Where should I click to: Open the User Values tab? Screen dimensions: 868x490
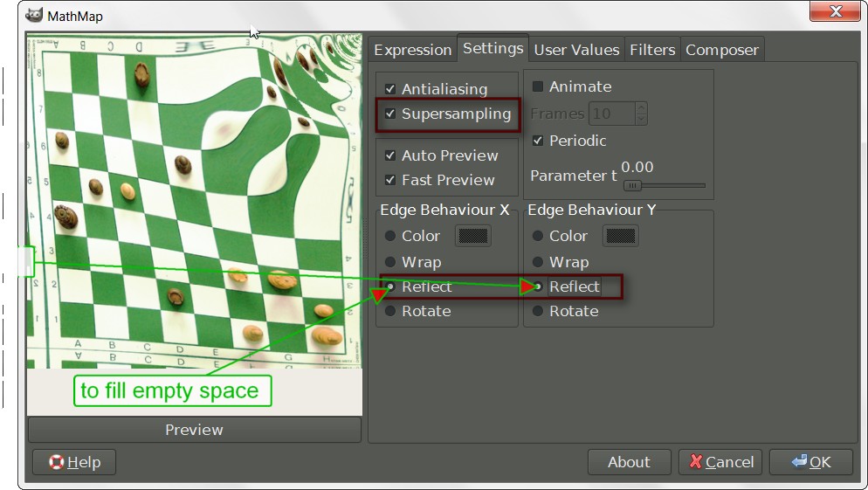point(576,50)
